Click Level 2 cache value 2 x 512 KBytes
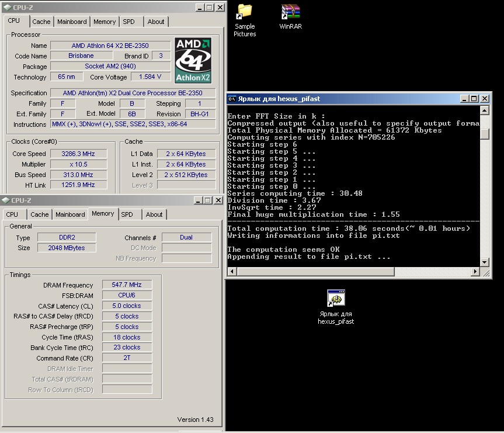504x433 pixels. 186,175
